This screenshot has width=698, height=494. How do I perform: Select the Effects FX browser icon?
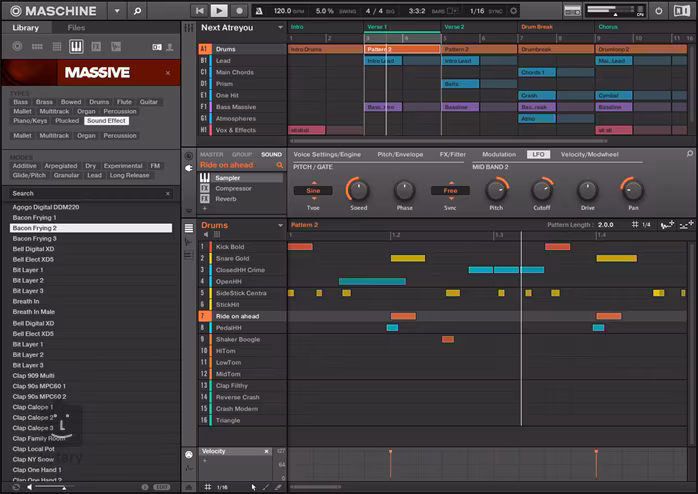(x=96, y=46)
